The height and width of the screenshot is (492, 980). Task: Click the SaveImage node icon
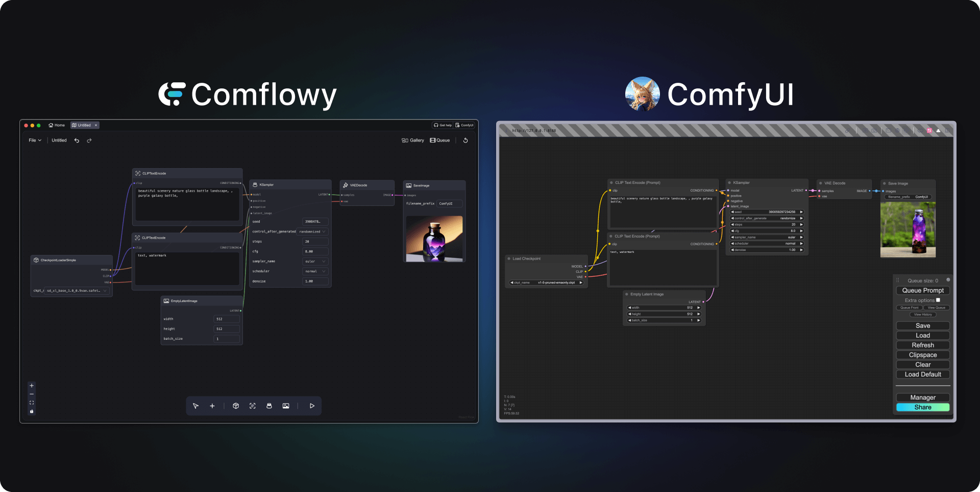click(x=409, y=185)
